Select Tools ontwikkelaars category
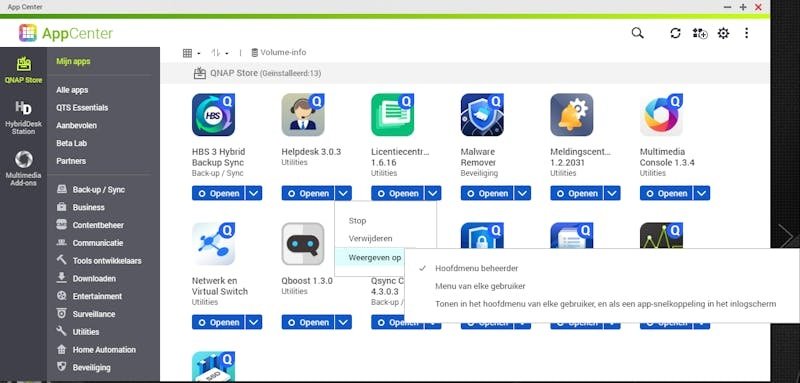 click(99, 261)
